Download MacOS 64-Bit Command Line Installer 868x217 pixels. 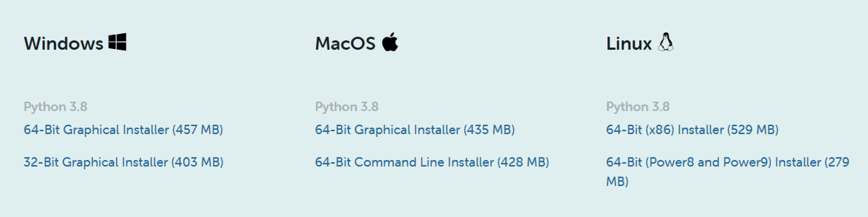[432, 162]
